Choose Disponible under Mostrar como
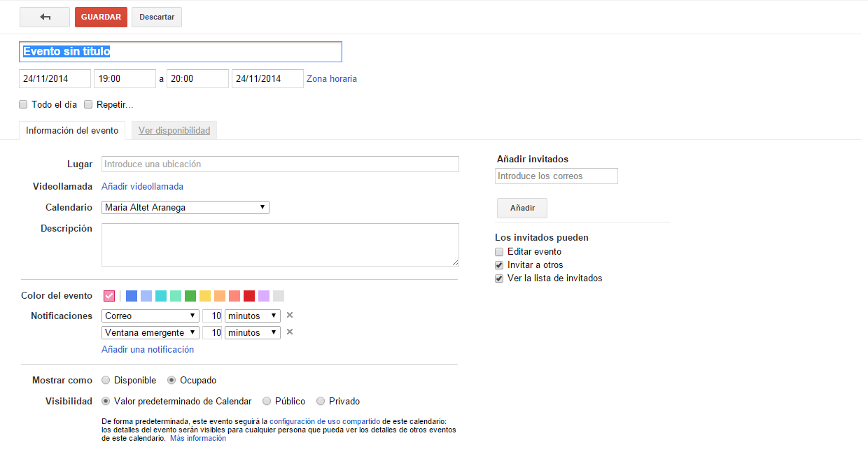The image size is (868, 459). (x=106, y=381)
